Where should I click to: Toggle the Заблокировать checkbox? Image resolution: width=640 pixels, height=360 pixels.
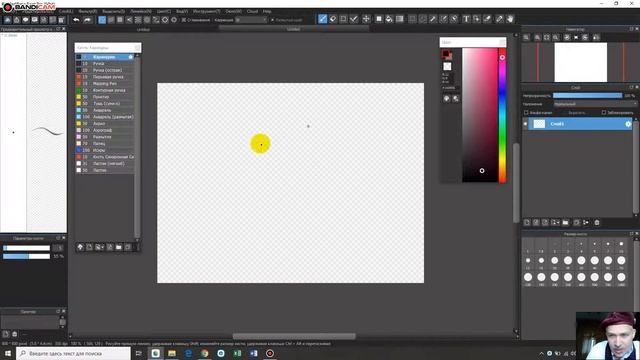604,113
